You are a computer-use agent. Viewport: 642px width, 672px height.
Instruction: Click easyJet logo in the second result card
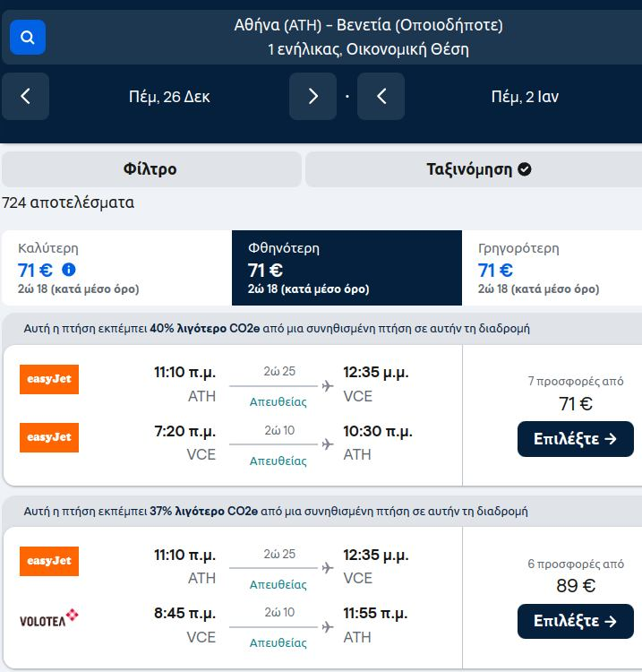49,561
